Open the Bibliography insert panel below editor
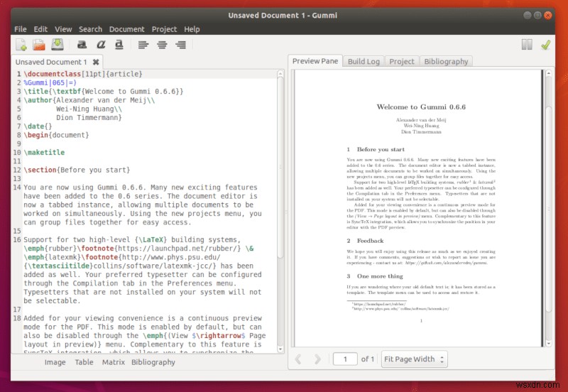 153,362
